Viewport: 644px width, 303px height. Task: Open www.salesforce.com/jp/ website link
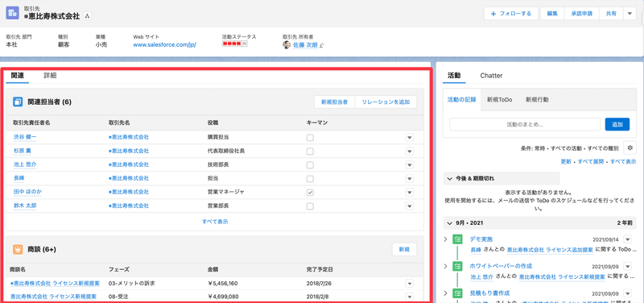pos(165,45)
